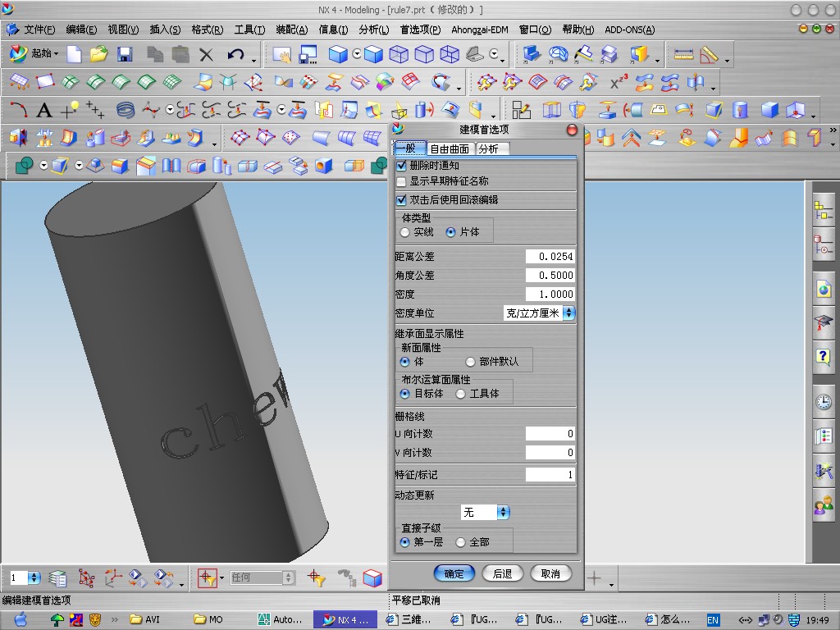The height and width of the screenshot is (630, 840).
Task: Click the Undo arrow icon
Action: tap(235, 54)
